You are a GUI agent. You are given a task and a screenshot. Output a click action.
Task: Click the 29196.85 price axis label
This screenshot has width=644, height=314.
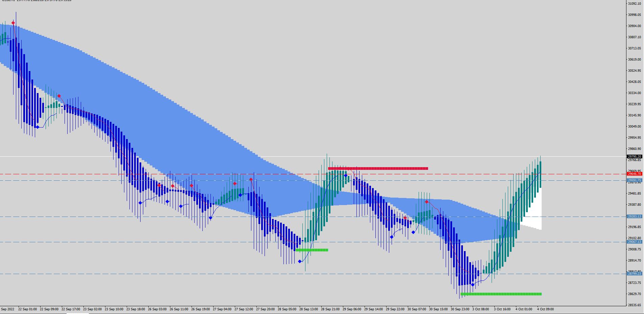pos(634,227)
